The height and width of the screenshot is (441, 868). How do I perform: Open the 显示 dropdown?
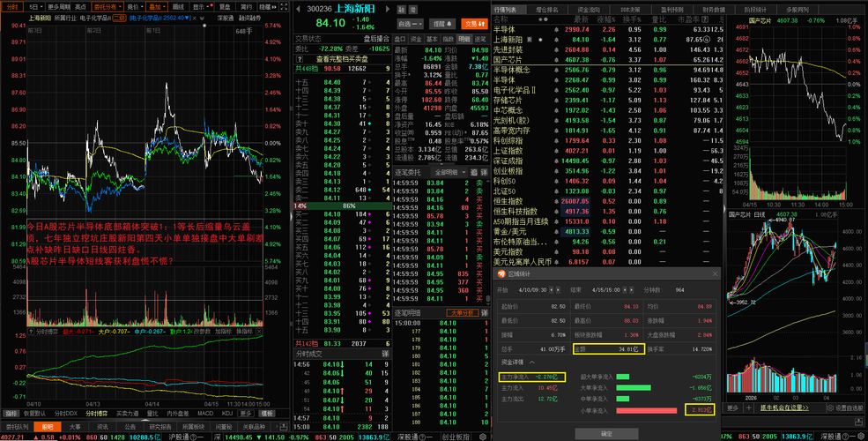point(200,7)
